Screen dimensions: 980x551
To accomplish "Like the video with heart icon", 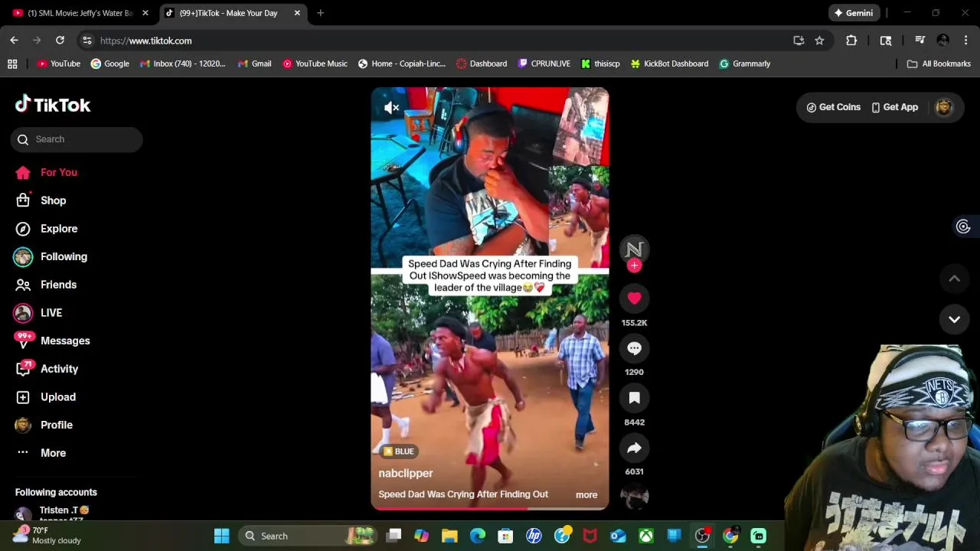I will click(x=634, y=298).
